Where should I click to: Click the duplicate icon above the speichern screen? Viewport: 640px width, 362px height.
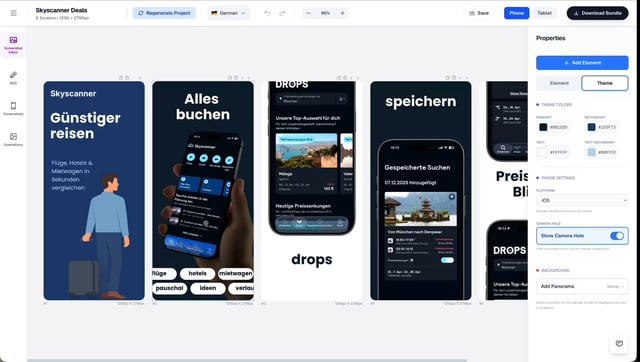448,78
